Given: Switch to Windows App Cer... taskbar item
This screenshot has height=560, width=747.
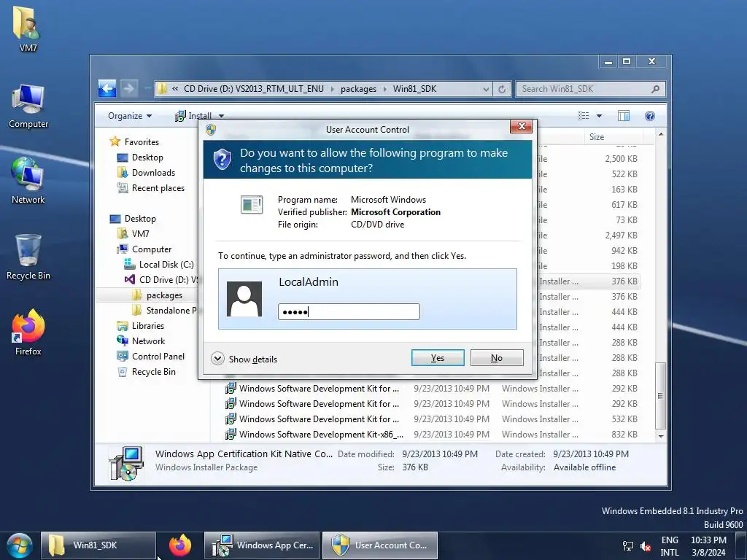Looking at the screenshot, I should pyautogui.click(x=262, y=545).
